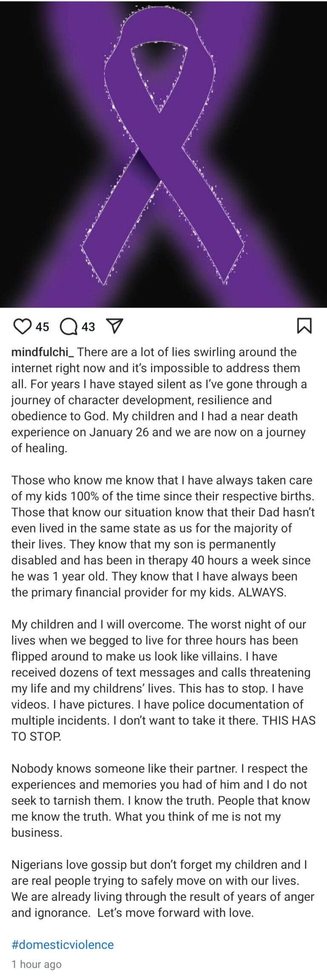Image resolution: width=327 pixels, height=980 pixels.
Task: View the 43 comments count
Action: point(88,327)
